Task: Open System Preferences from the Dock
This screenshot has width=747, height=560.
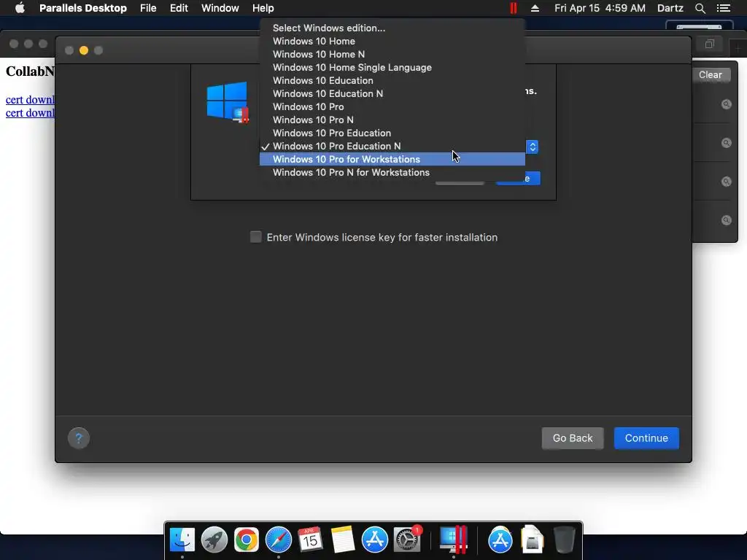Action: [x=407, y=540]
